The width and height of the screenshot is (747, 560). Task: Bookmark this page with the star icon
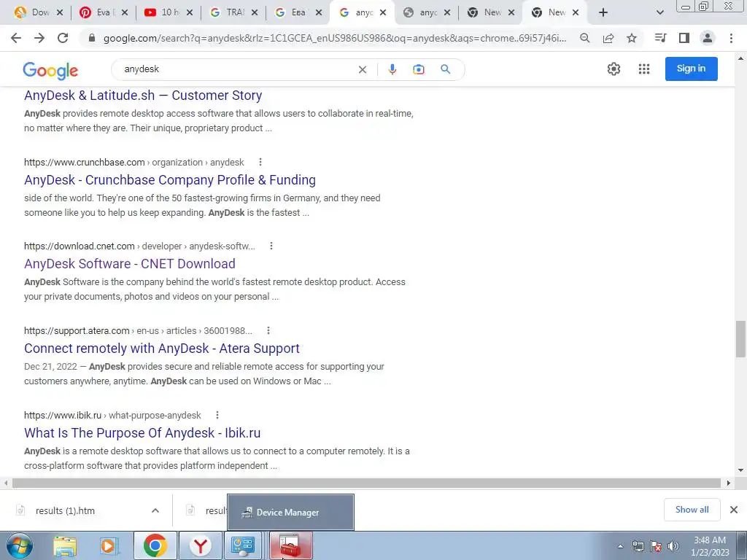pos(632,38)
